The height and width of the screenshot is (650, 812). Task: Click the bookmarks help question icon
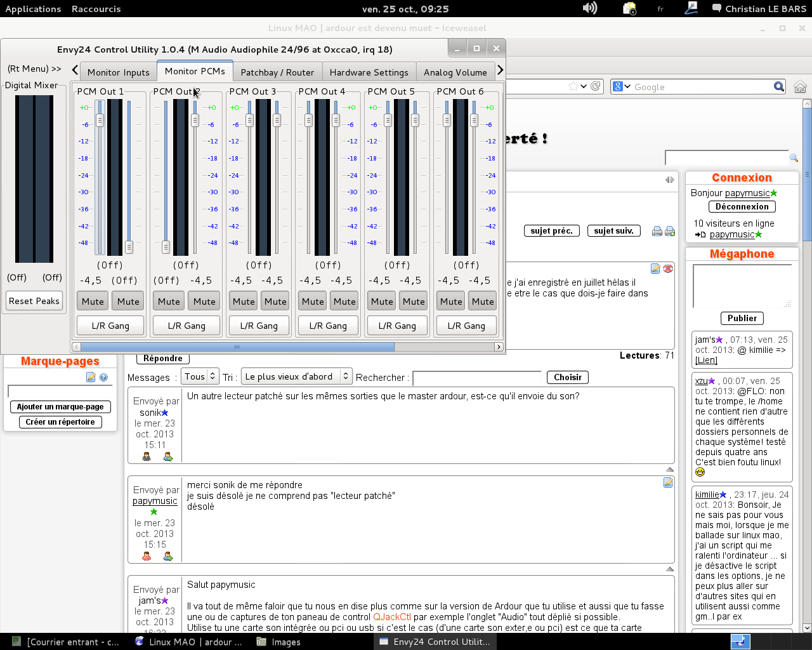coord(103,377)
